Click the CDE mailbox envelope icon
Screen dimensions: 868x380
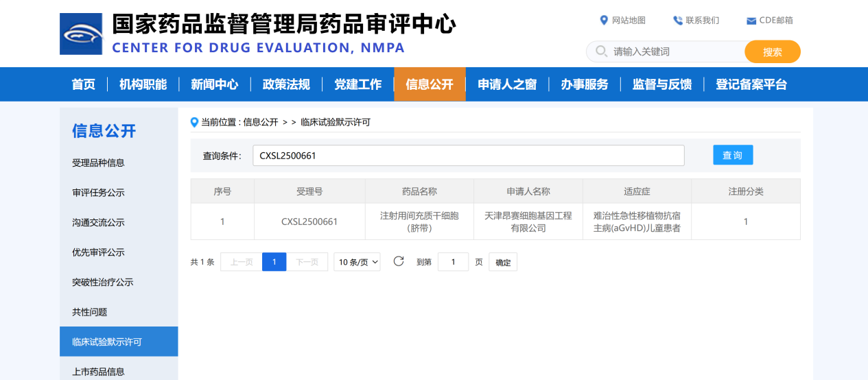751,21
